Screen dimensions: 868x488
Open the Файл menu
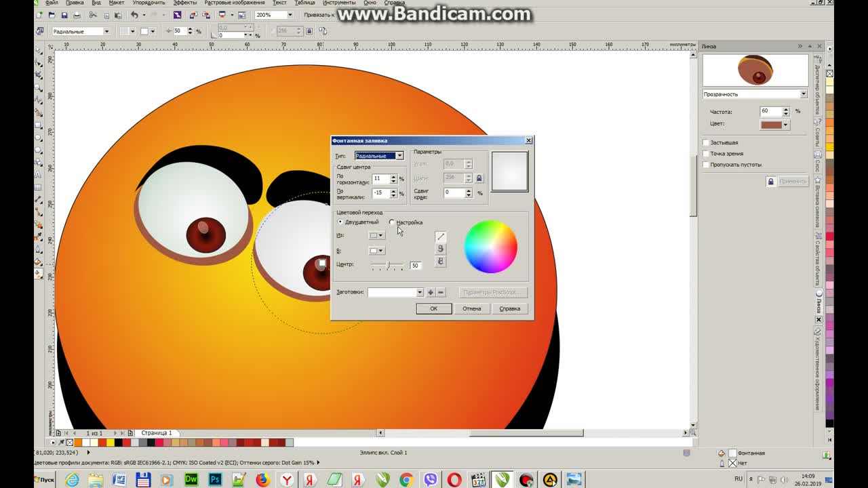(51, 3)
